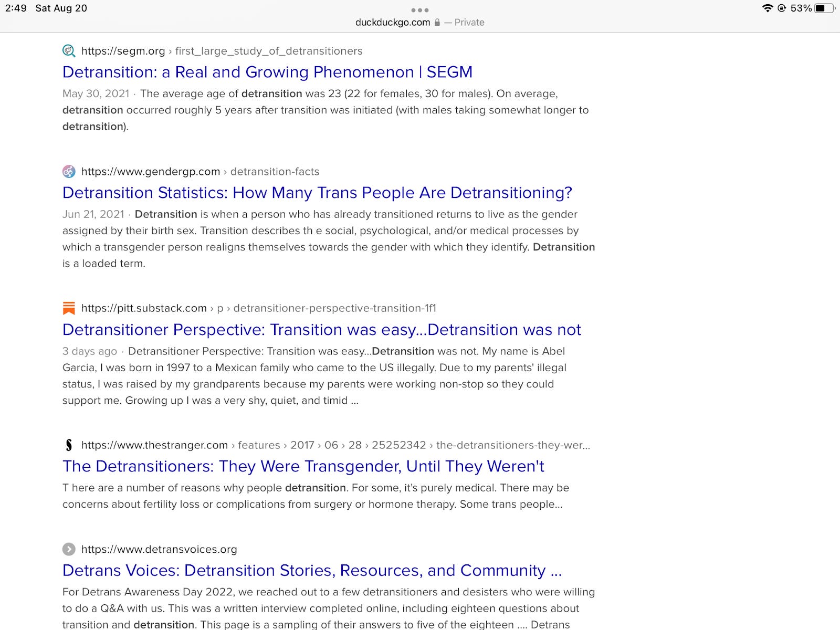Open 'The Detransitioners: They Were Transgender' result
This screenshot has height=630, width=840.
point(303,466)
